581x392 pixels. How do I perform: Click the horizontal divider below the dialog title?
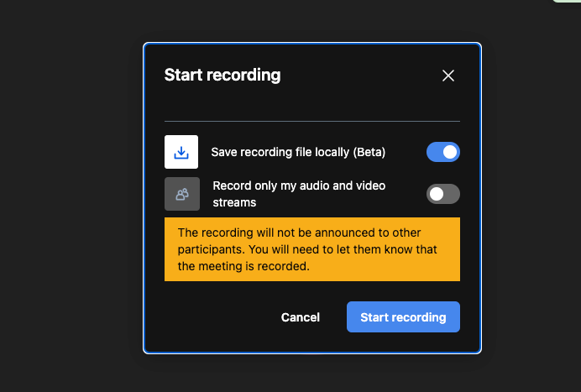click(x=311, y=122)
